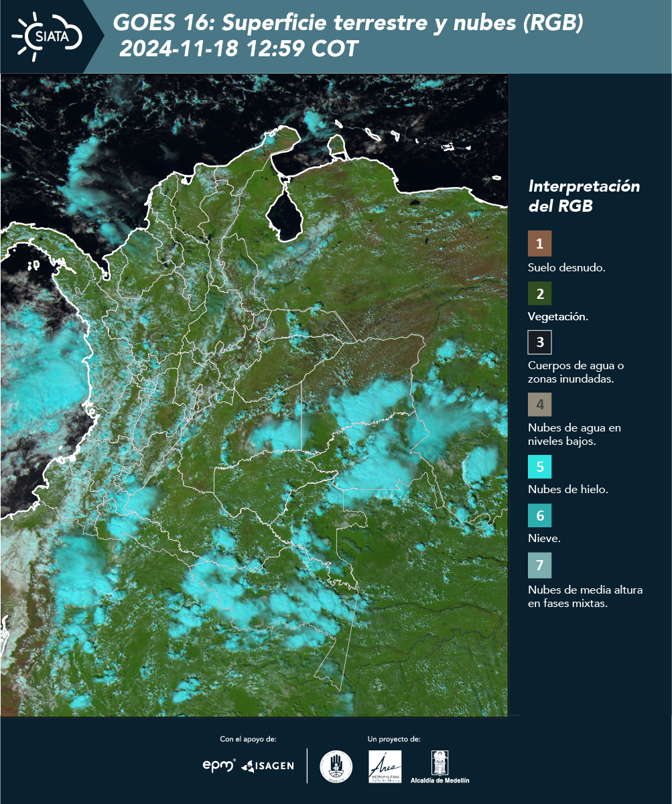Click the 'Nieve.' legend label
Viewport: 672px width, 804px height.
pos(543,539)
